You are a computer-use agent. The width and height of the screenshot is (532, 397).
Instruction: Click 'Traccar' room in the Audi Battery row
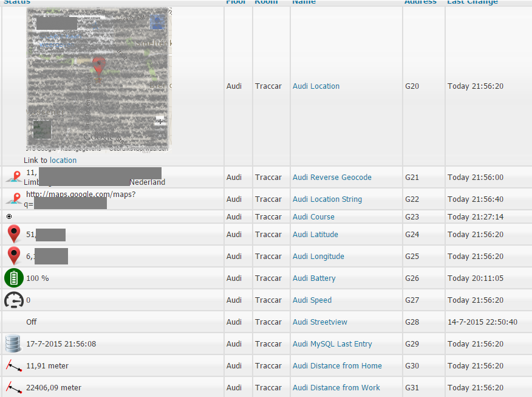[268, 278]
